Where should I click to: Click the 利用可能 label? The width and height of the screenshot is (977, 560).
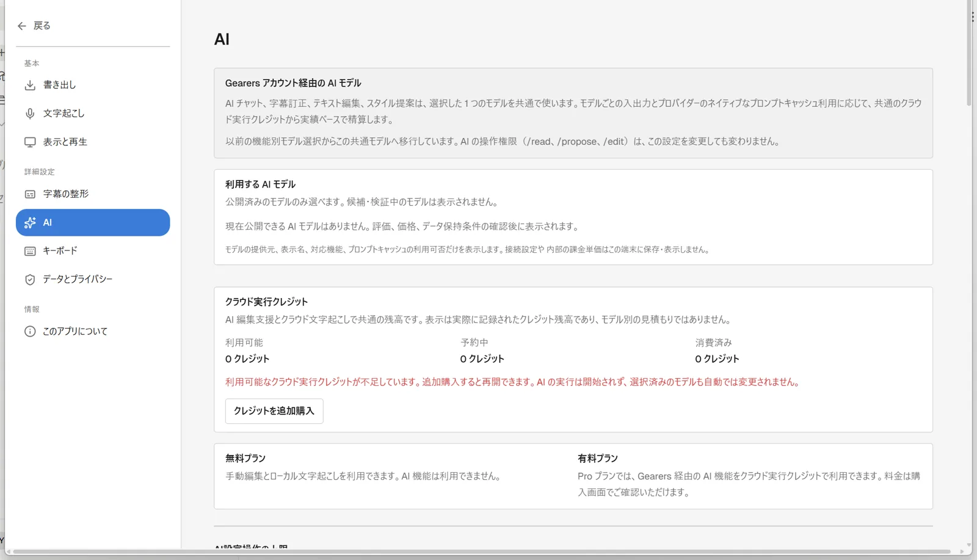244,343
